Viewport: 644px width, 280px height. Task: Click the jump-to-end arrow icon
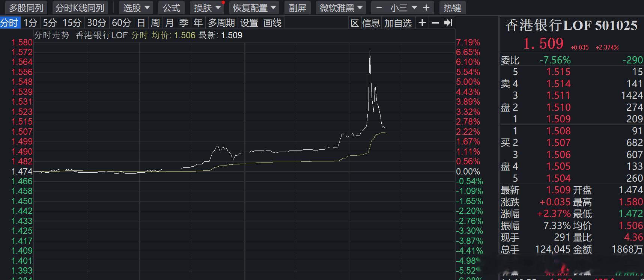pos(448,23)
